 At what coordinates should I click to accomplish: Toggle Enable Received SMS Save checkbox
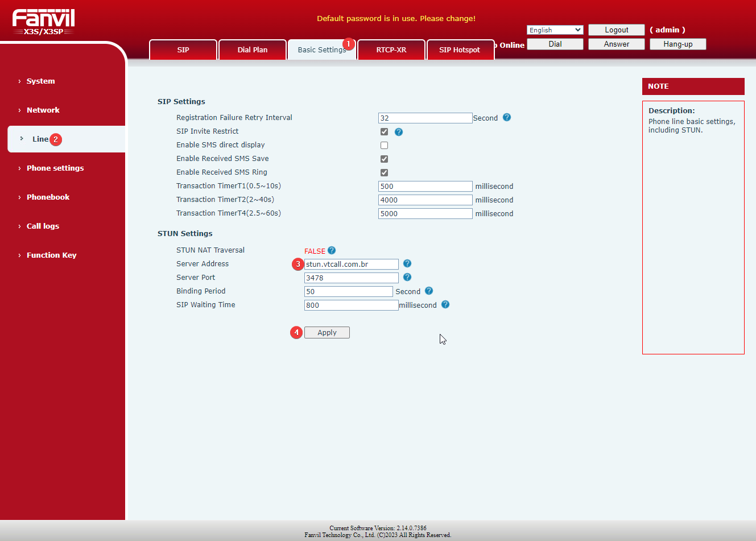click(x=385, y=159)
